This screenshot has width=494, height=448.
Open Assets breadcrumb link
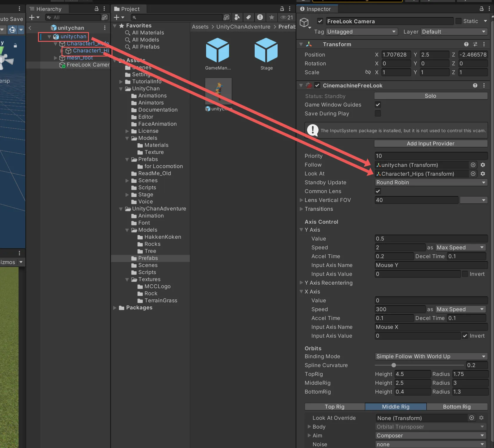tap(200, 27)
